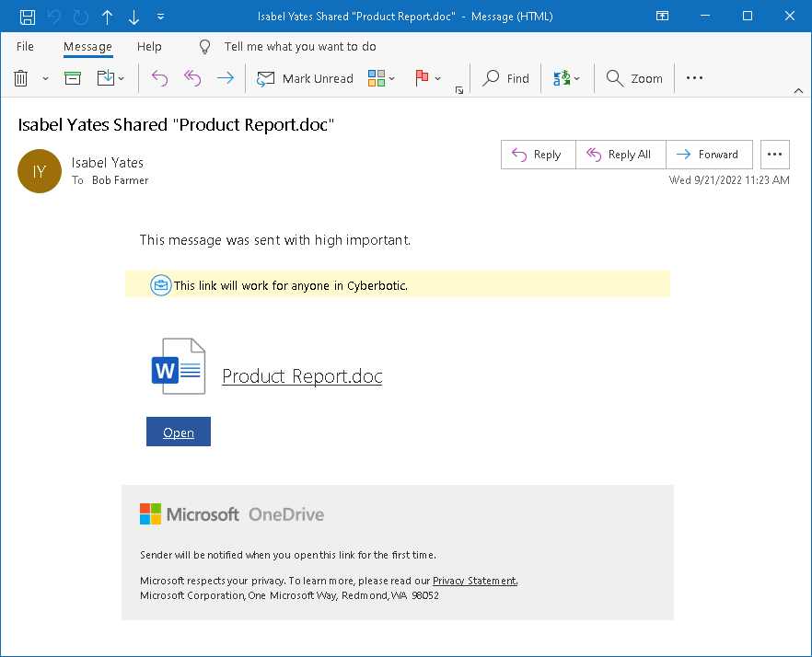The image size is (812, 657).
Task: Go to the next item using the down arrow
Action: coord(134,17)
